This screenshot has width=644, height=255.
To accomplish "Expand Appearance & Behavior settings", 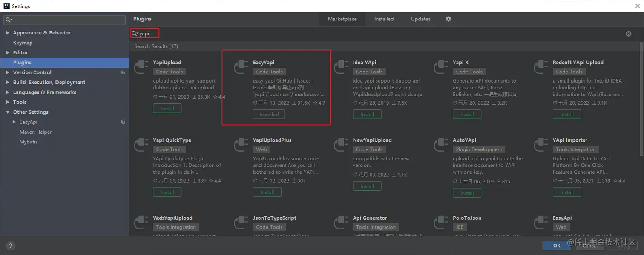I will point(8,33).
